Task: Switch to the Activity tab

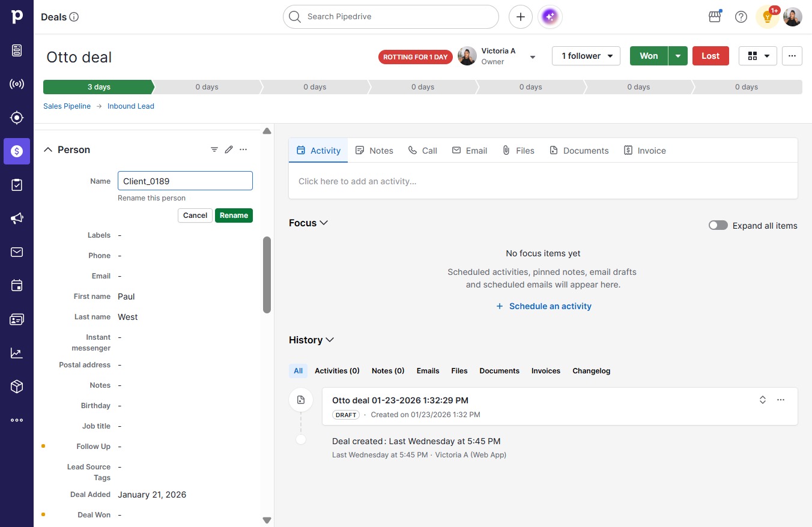Action: point(318,151)
